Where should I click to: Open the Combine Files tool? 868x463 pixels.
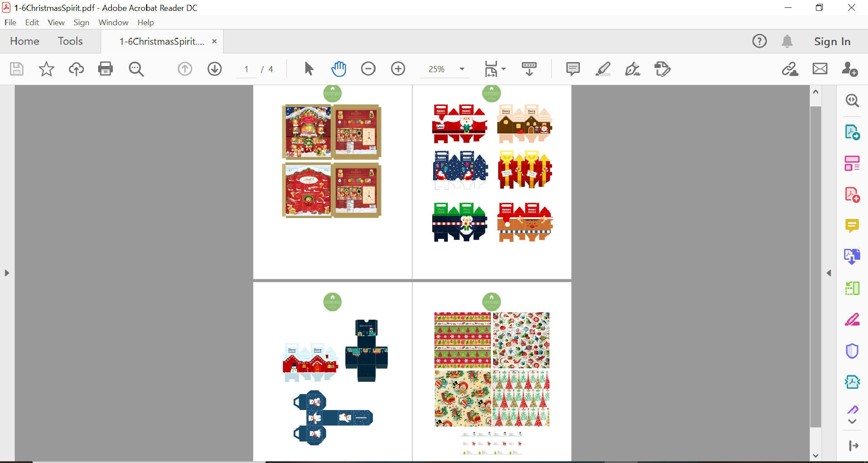coord(852,257)
